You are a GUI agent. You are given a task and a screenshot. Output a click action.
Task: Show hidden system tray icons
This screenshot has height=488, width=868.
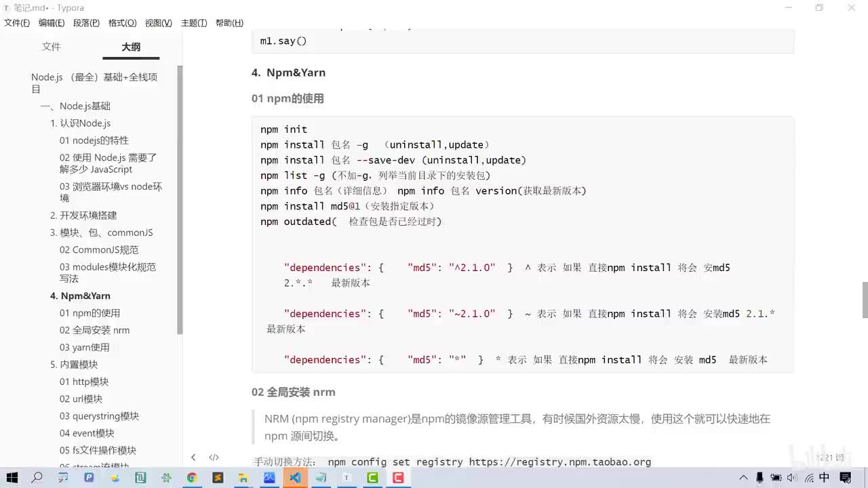745,478
